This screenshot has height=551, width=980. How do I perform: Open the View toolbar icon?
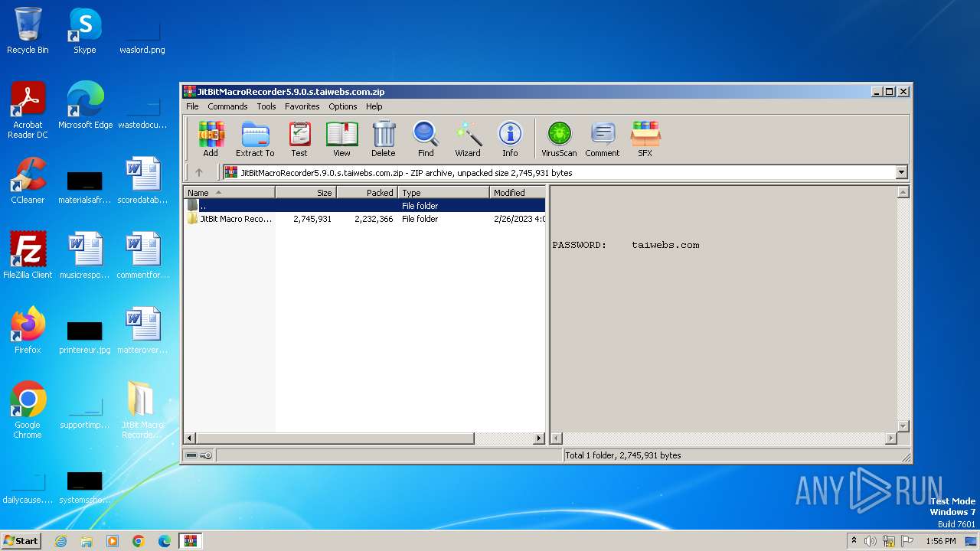341,139
